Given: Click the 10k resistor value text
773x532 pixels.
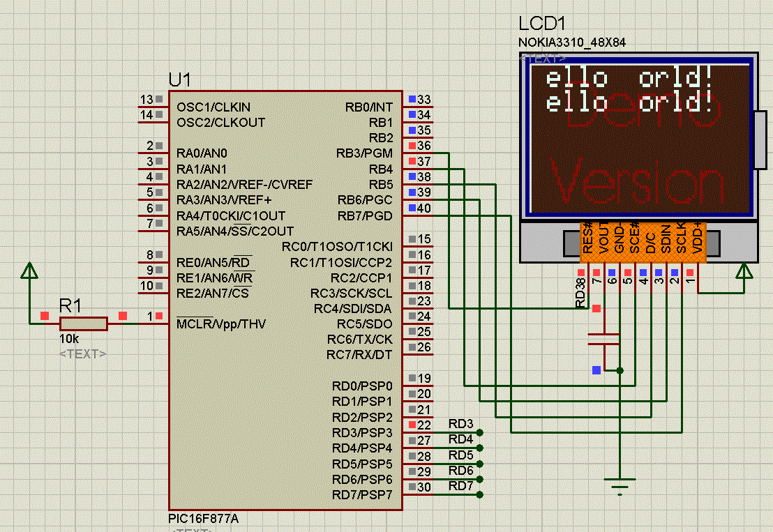Looking at the screenshot, I should pos(68,339).
